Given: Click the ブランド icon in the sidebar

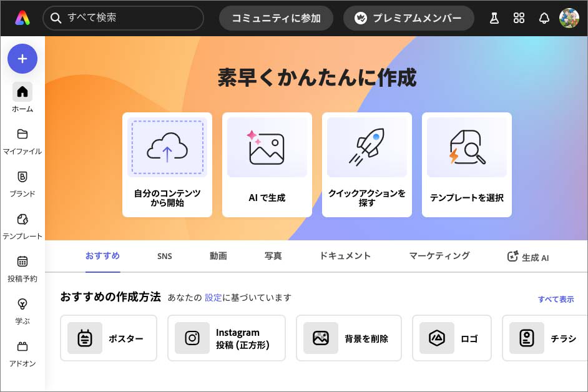Looking at the screenshot, I should 22,177.
